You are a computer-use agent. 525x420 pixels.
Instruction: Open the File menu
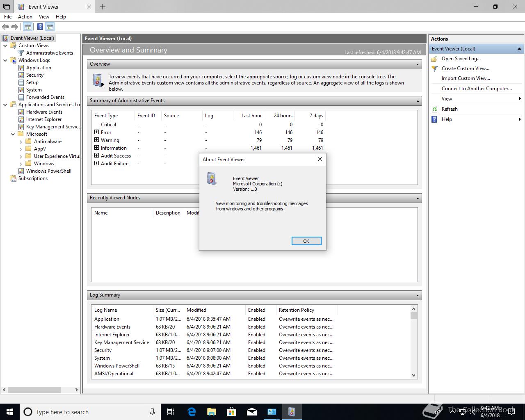(8, 17)
